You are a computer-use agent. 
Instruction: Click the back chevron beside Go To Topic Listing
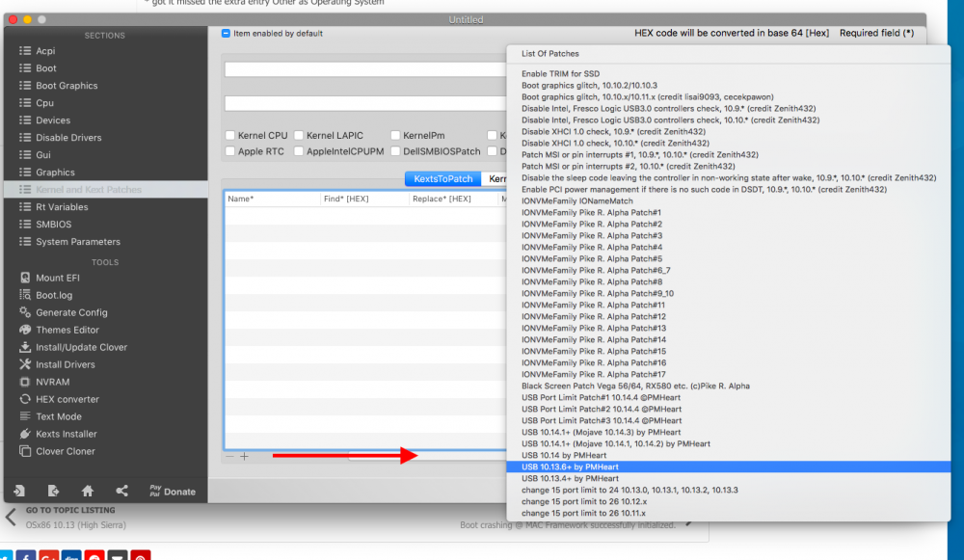tap(11, 517)
